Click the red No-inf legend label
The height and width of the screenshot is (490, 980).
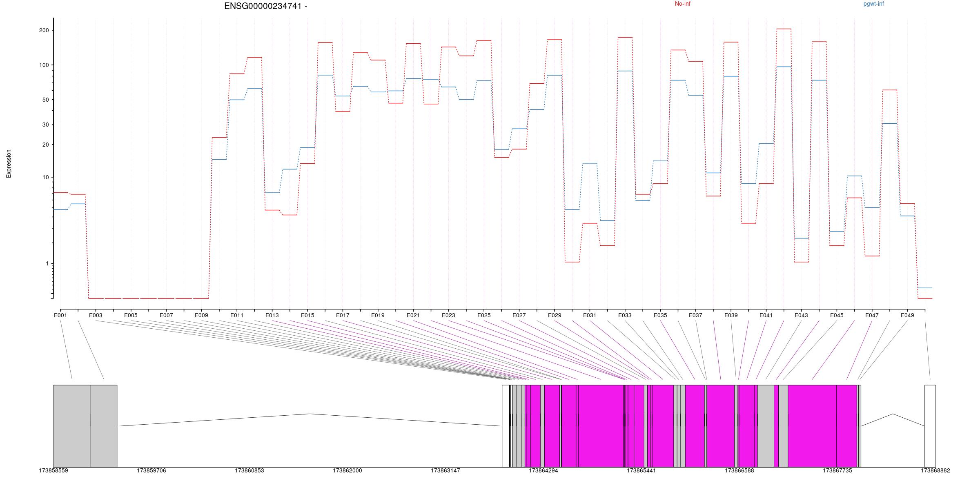pyautogui.click(x=682, y=4)
